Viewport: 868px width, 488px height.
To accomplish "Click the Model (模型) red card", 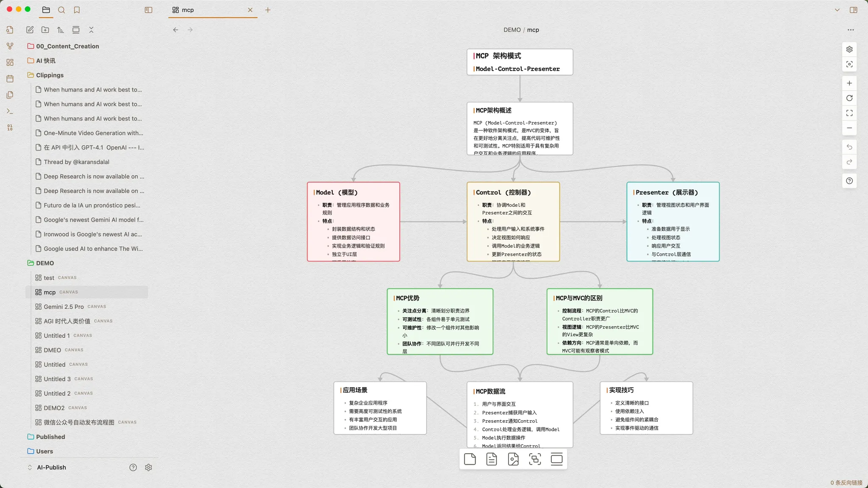I will pos(353,222).
